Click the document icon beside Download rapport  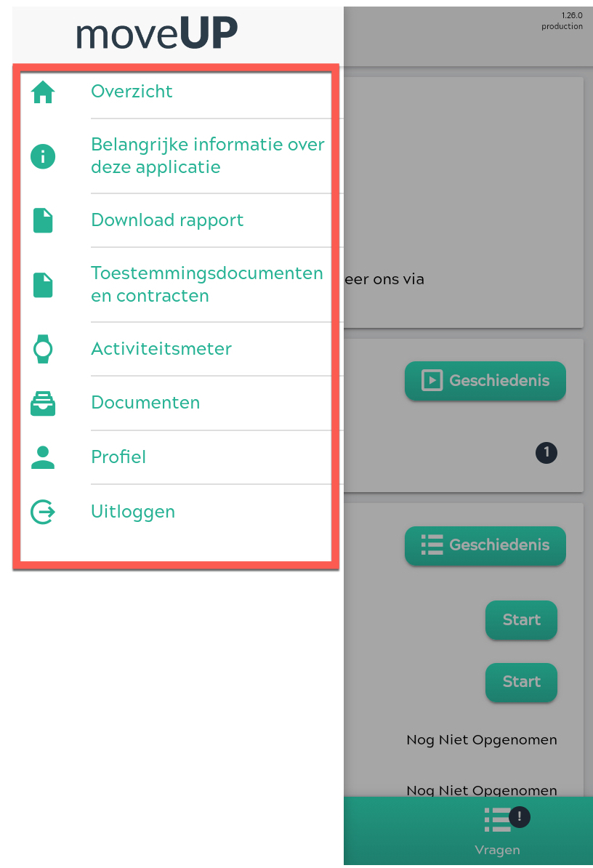tap(43, 220)
